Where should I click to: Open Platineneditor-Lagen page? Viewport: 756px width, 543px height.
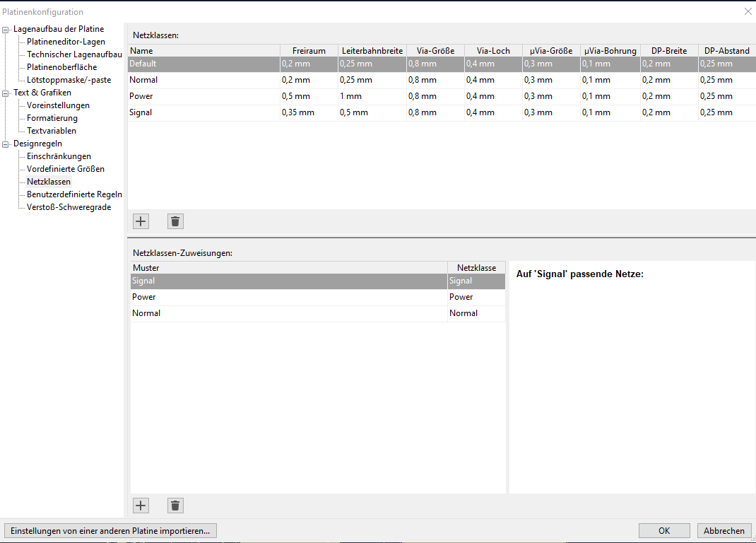[x=66, y=42]
